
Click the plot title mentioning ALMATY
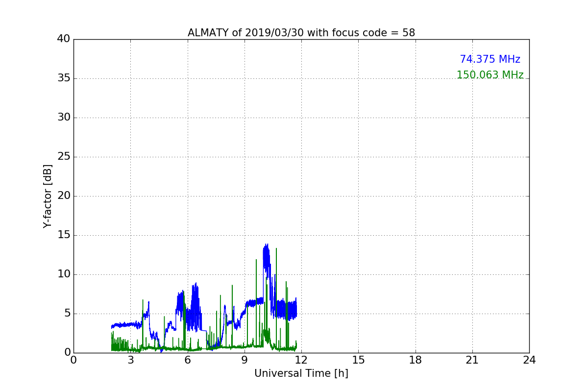301,33
